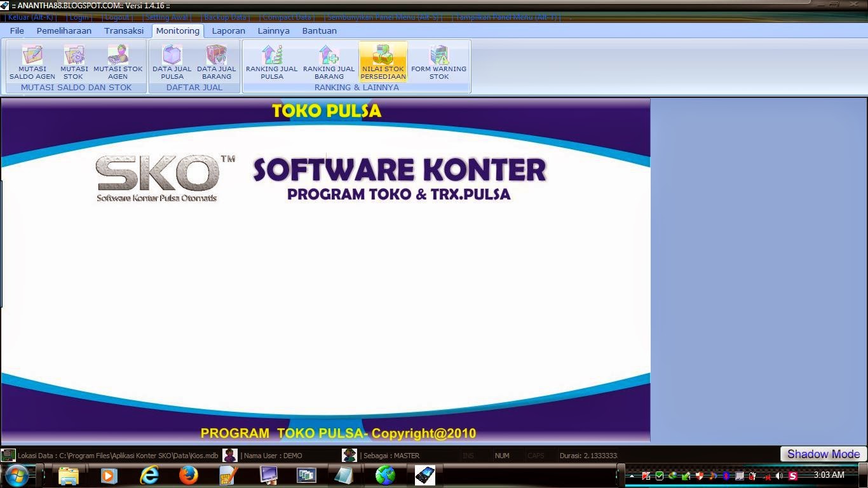This screenshot has height=488, width=868.
Task: Click the Durasi value in status bar
Action: [x=588, y=456]
